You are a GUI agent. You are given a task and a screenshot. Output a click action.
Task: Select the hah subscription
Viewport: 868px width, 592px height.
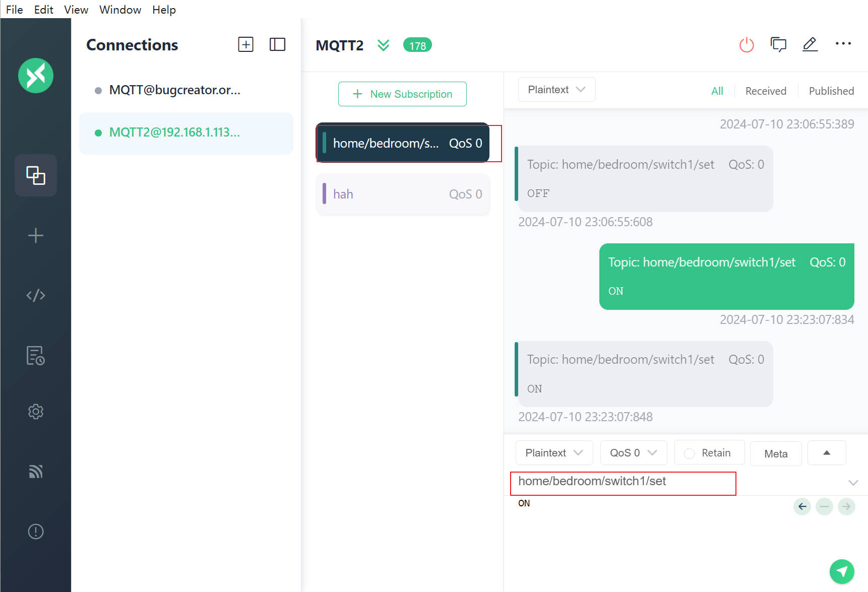(x=403, y=194)
